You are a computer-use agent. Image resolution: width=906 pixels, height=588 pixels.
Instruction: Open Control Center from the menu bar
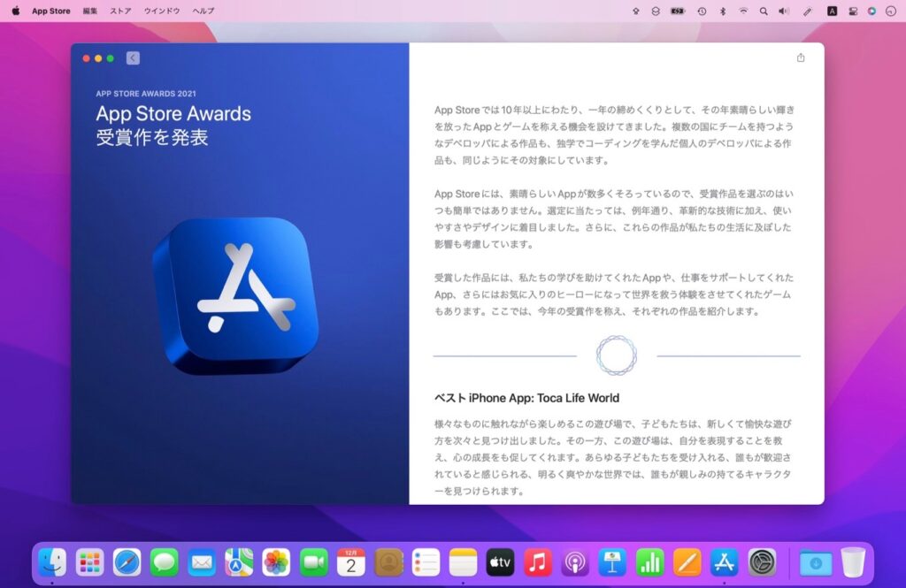pyautogui.click(x=854, y=11)
